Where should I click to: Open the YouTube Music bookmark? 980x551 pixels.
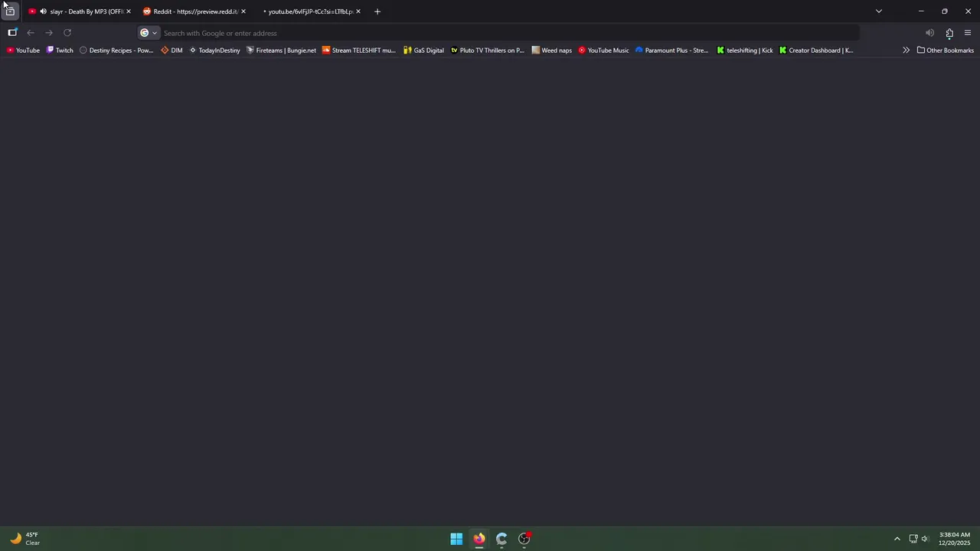coord(603,51)
